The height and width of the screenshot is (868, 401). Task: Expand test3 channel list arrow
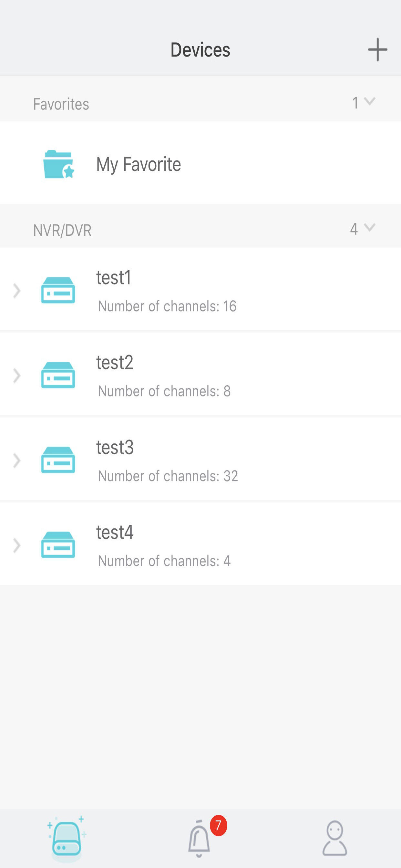click(x=16, y=460)
